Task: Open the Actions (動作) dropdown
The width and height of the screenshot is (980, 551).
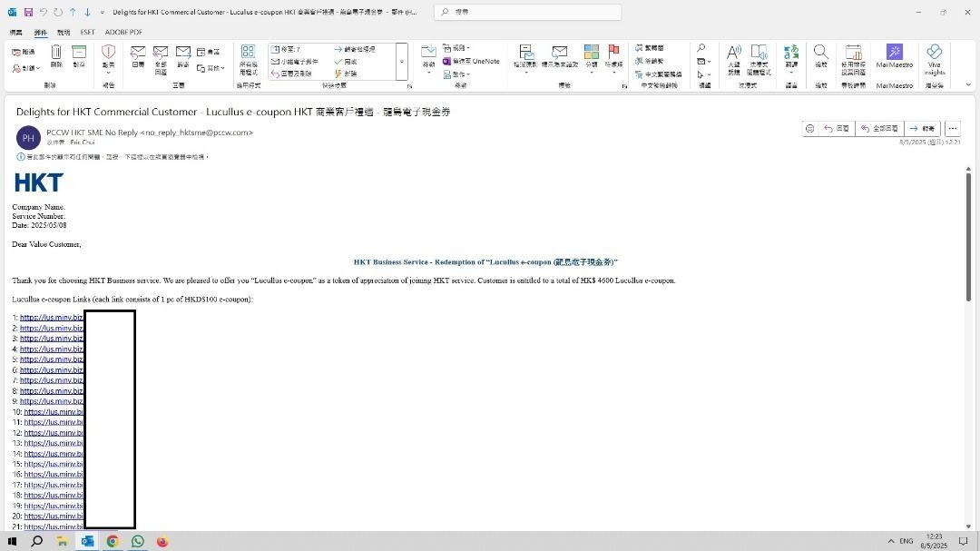Action: click(456, 74)
